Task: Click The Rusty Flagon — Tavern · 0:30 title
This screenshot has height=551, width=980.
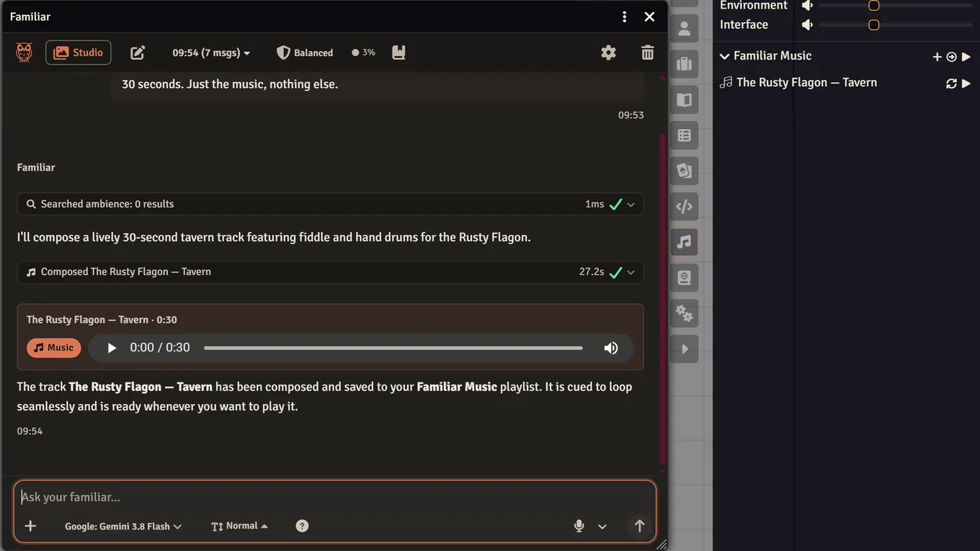Action: pyautogui.click(x=102, y=320)
